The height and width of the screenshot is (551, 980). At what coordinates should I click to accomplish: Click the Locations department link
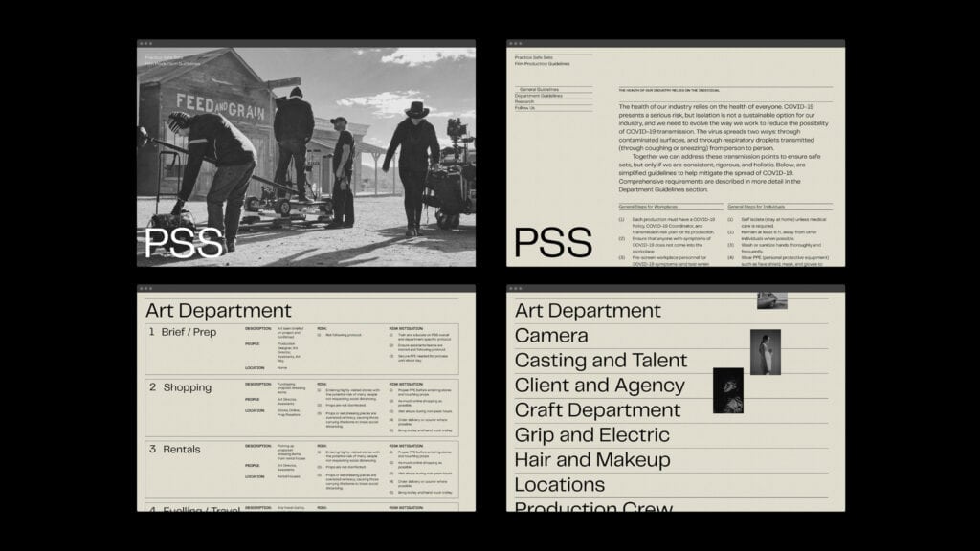point(560,485)
